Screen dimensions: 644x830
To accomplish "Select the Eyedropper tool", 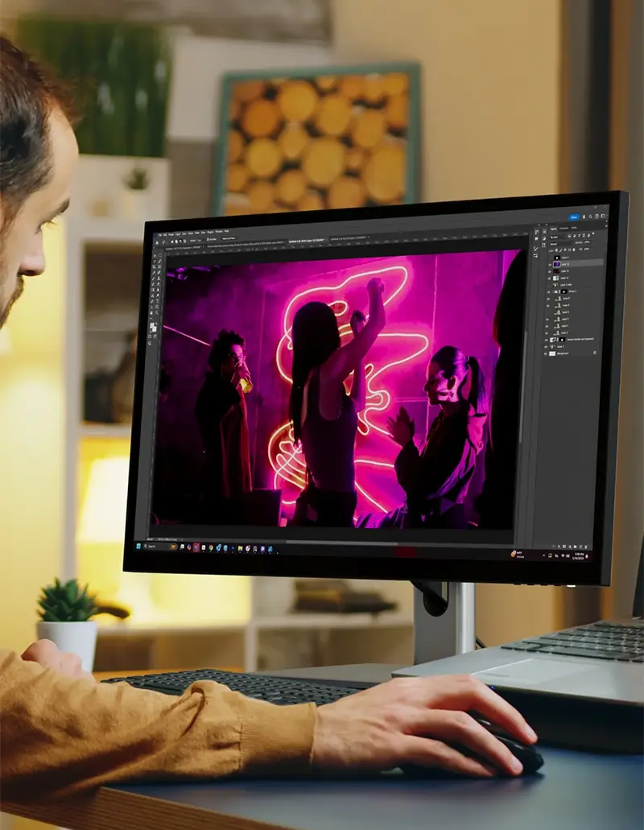I will tap(154, 273).
